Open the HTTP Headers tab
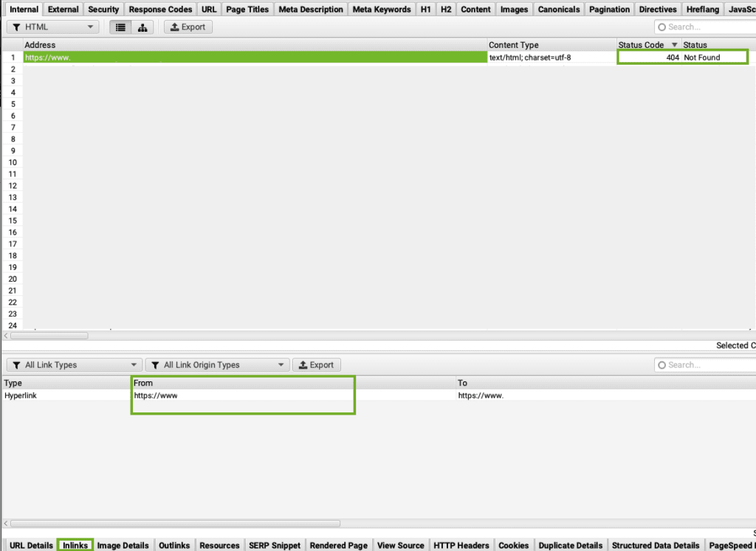 (461, 545)
